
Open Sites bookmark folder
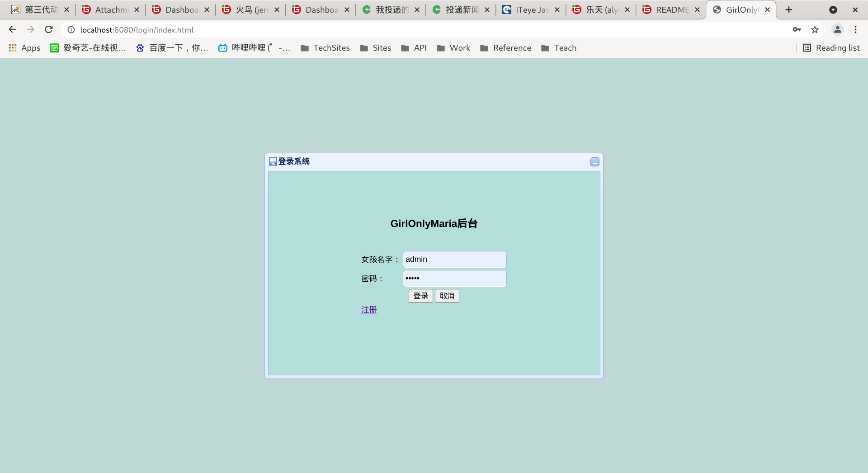click(375, 48)
